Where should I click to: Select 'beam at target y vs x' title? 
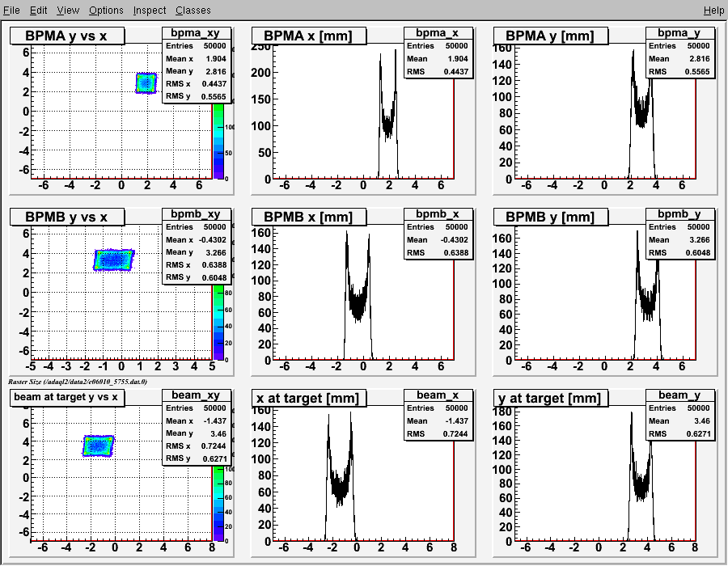click(67, 398)
